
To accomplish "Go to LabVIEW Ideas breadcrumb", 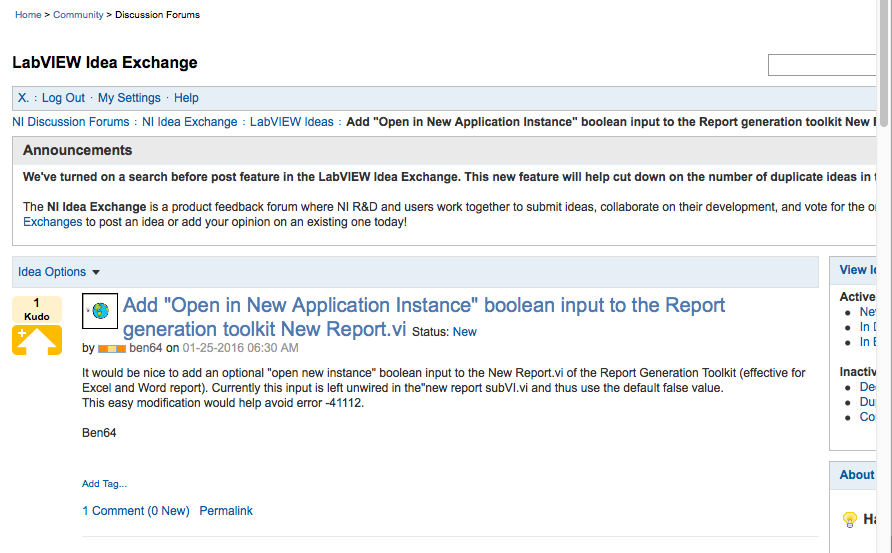I will coord(291,122).
